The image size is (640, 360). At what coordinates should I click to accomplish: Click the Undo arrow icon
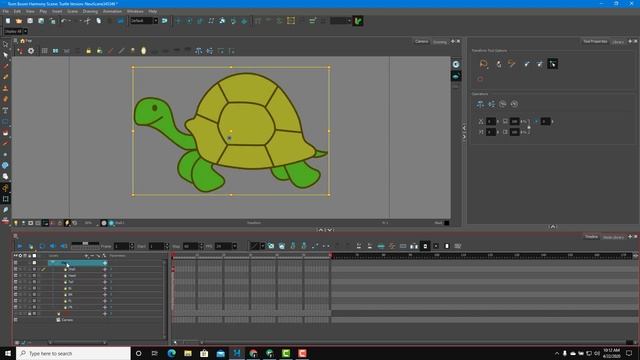coord(64,21)
